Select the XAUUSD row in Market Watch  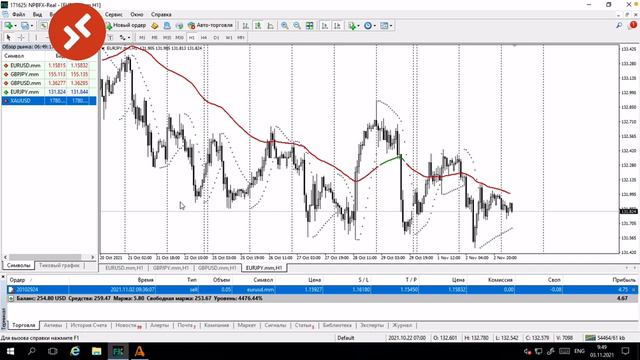tap(49, 101)
